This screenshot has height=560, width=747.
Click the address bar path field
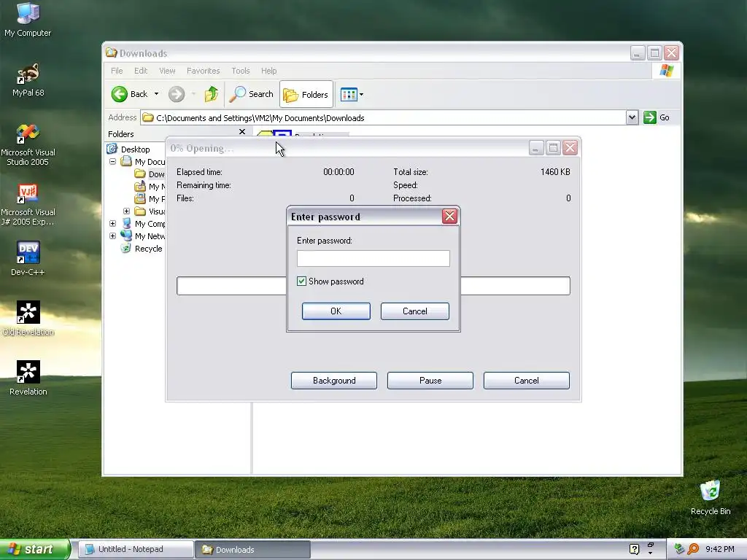(383, 117)
